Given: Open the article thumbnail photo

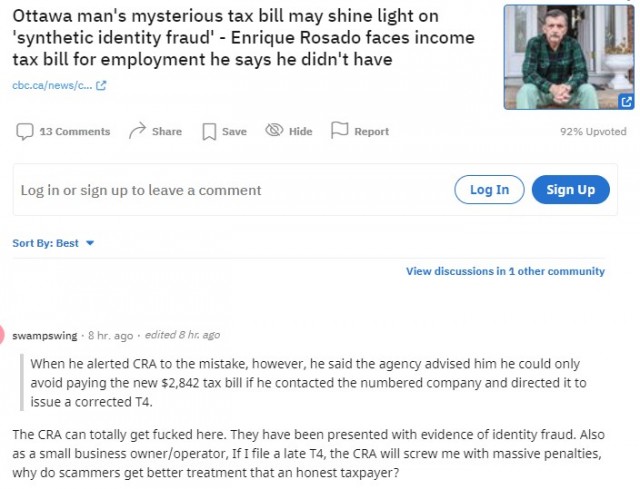Looking at the screenshot, I should coord(569,57).
